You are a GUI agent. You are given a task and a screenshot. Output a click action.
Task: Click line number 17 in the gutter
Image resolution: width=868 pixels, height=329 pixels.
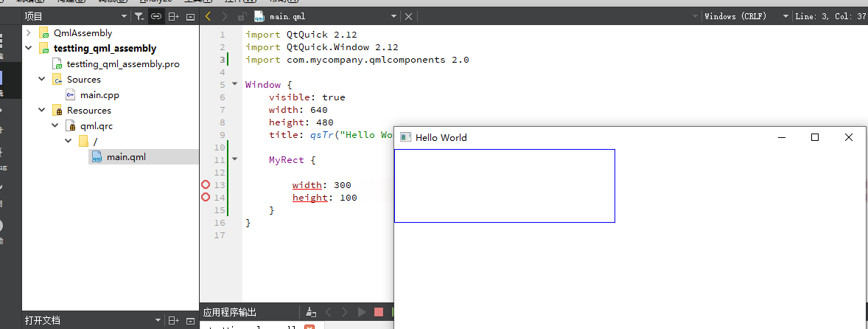(220, 235)
